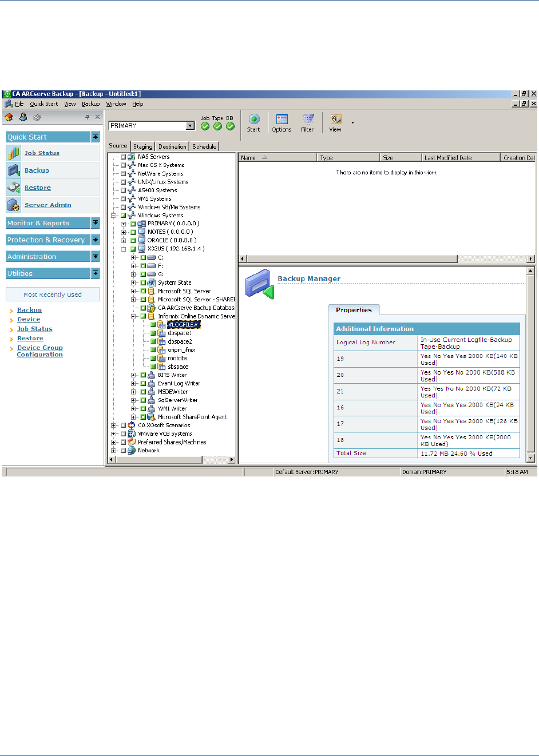The width and height of the screenshot is (539, 756).
Task: Click the BITS Writer icon
Action: 152,375
